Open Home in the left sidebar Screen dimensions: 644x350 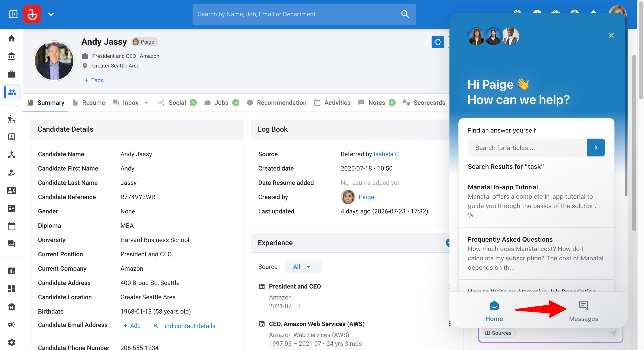(x=11, y=38)
